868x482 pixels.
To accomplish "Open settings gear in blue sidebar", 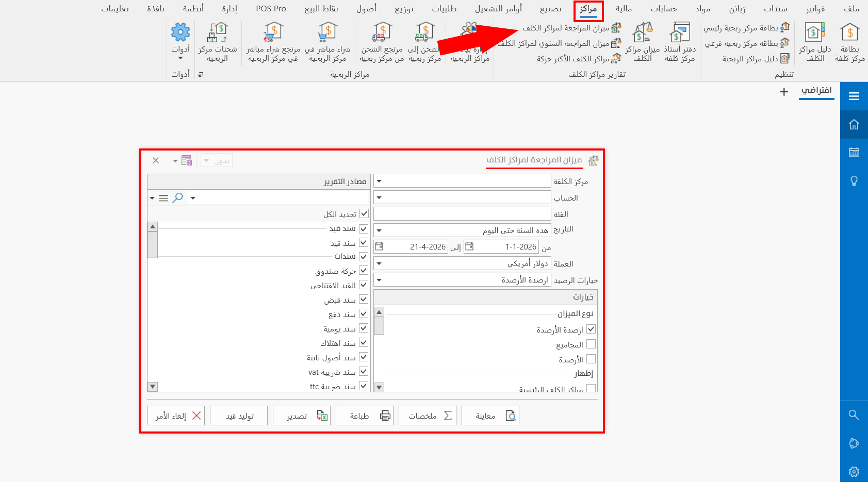I will point(854,471).
